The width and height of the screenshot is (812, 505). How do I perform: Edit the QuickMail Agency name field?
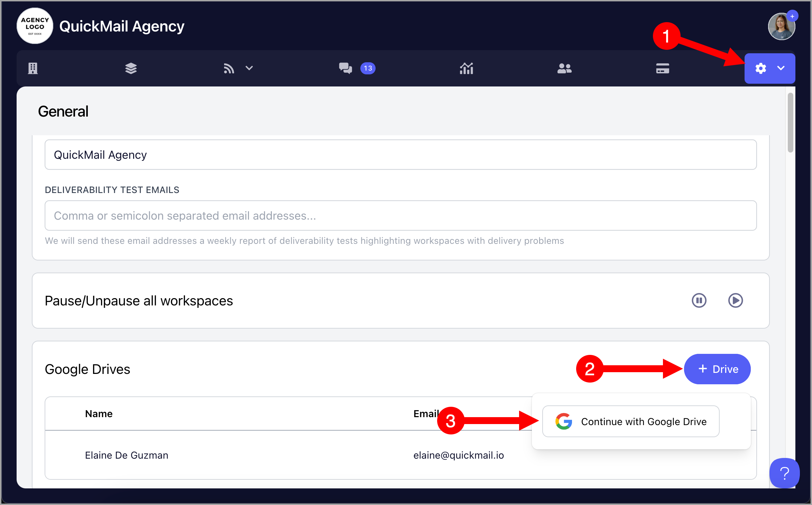pyautogui.click(x=401, y=155)
